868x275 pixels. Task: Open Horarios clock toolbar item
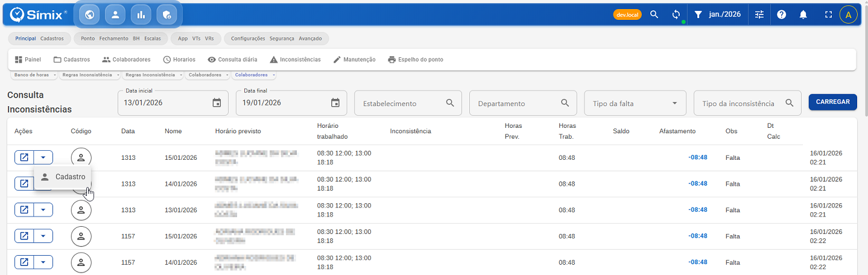[x=179, y=60]
